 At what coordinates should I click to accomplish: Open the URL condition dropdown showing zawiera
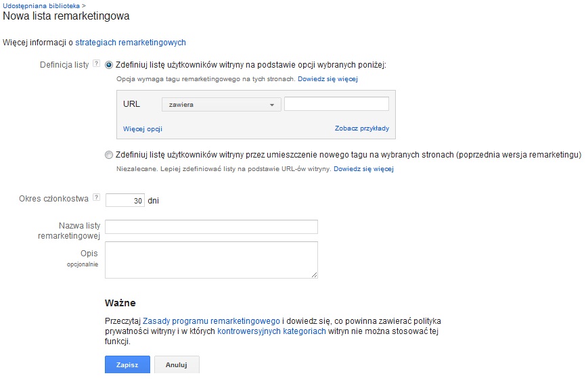pos(221,104)
